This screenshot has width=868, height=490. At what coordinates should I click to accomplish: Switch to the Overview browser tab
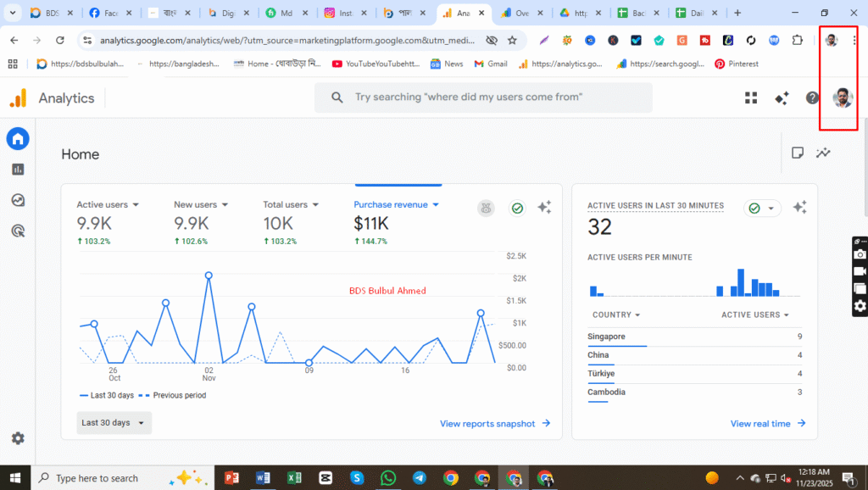coord(522,13)
